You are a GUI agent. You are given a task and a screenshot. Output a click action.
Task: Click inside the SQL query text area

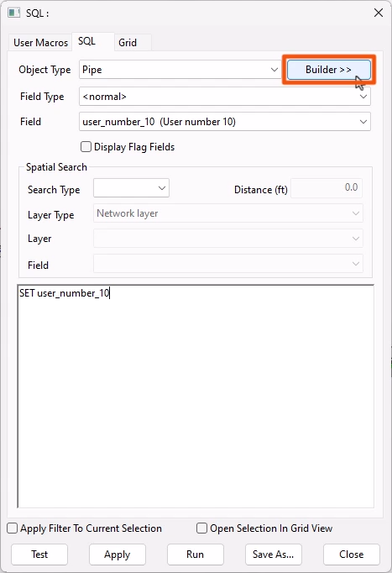[x=196, y=396]
